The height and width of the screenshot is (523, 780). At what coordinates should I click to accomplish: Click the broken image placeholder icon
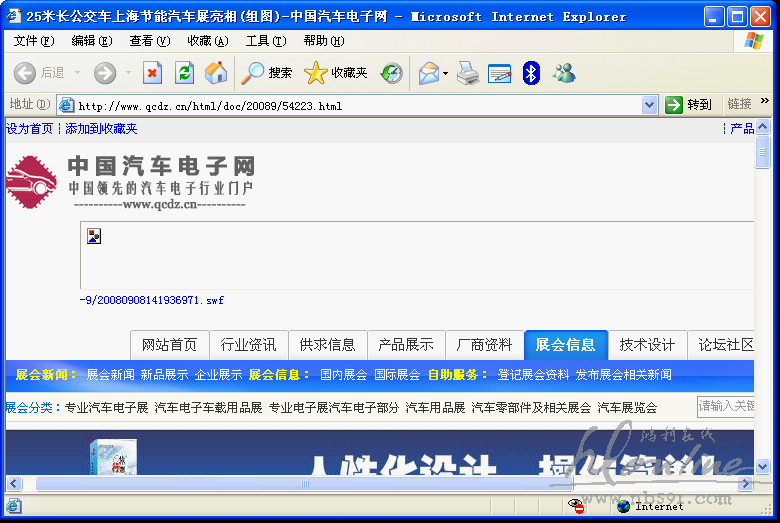pos(94,236)
